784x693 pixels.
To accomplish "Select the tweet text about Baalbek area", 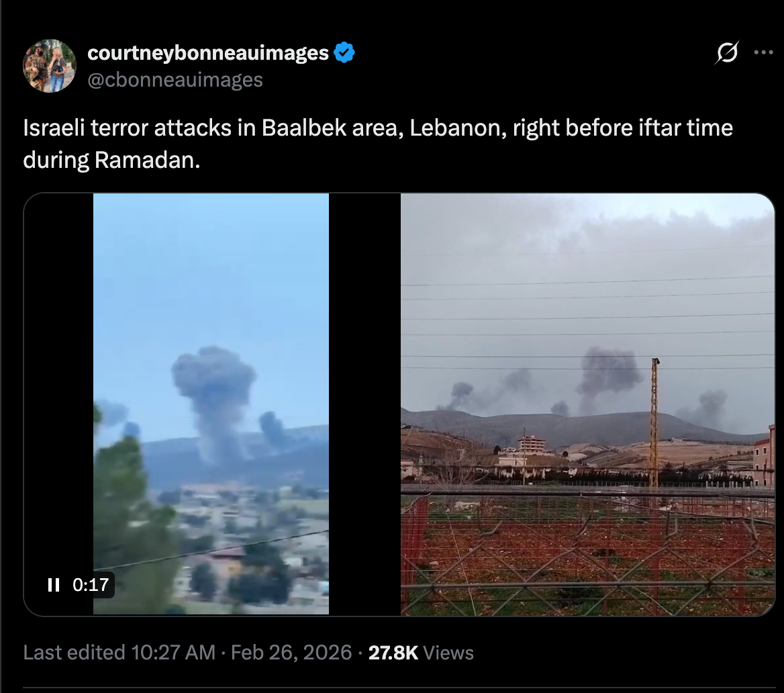I will (x=378, y=144).
